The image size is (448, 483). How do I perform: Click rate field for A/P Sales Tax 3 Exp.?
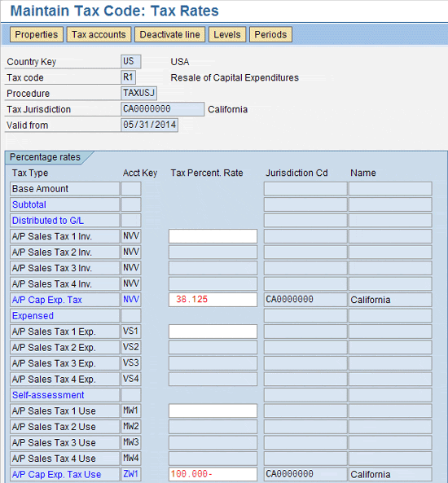click(213, 363)
